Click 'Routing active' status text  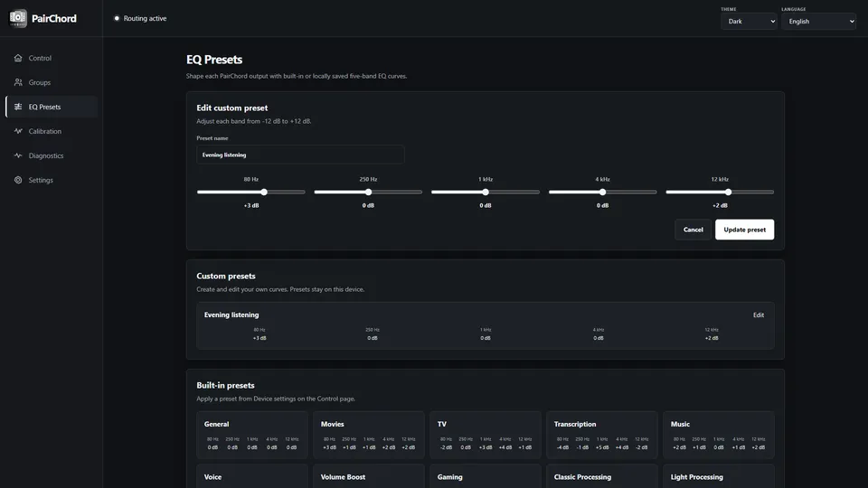pyautogui.click(x=145, y=18)
